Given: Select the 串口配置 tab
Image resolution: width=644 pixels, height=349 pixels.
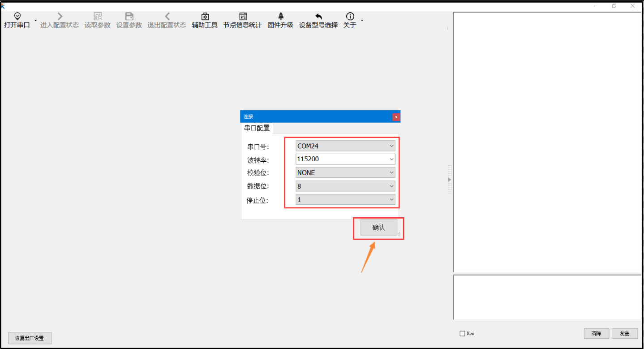Looking at the screenshot, I should (257, 128).
